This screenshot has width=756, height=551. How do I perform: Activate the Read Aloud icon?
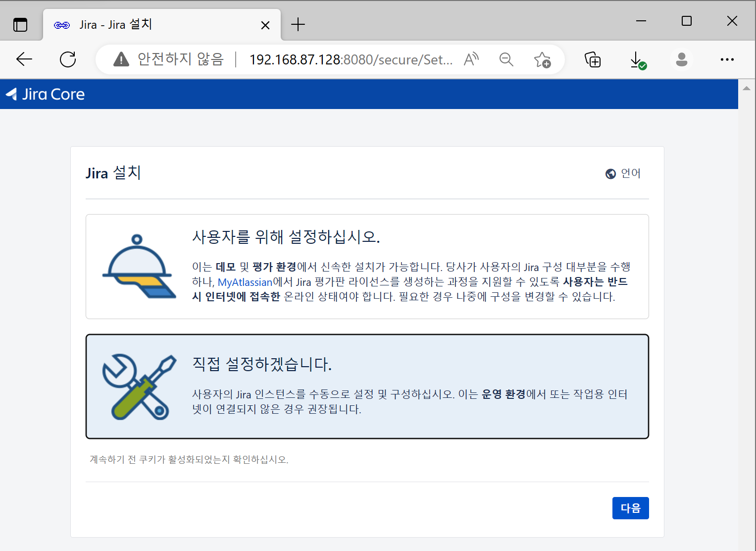[471, 59]
